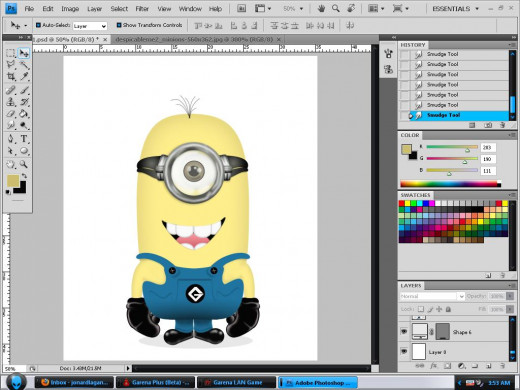Select the Move tool in toolbox

[24, 53]
